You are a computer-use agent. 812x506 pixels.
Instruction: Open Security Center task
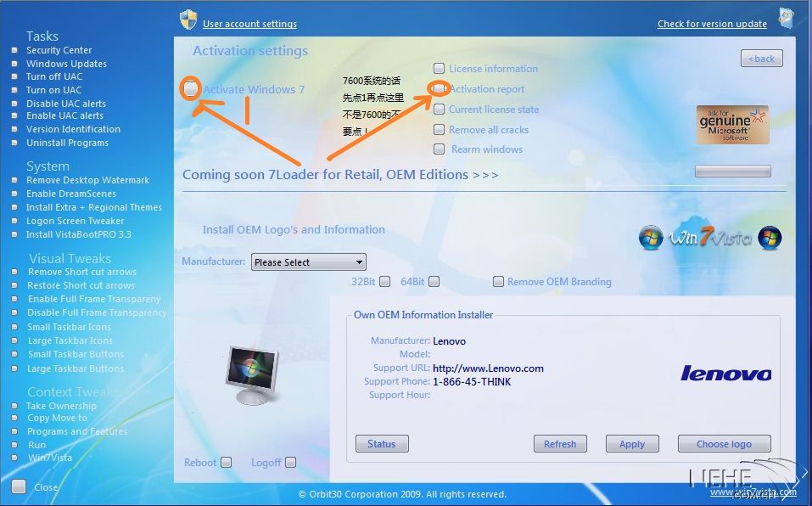click(x=59, y=50)
